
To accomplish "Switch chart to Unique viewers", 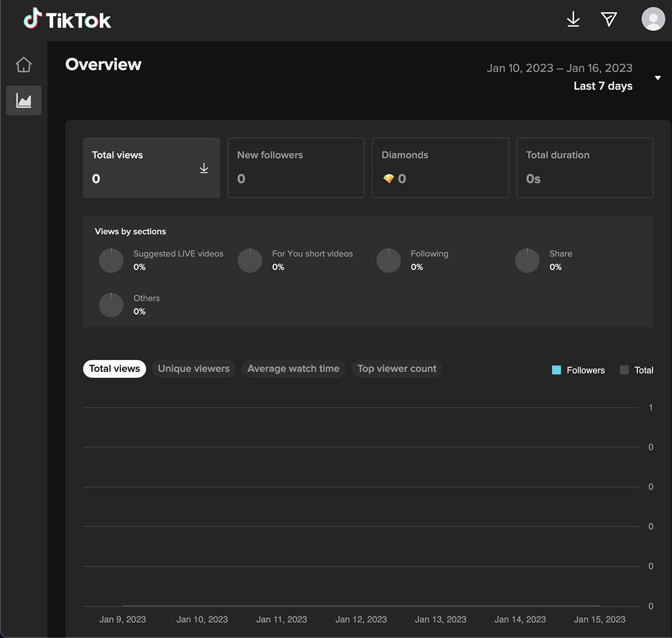I will [194, 369].
